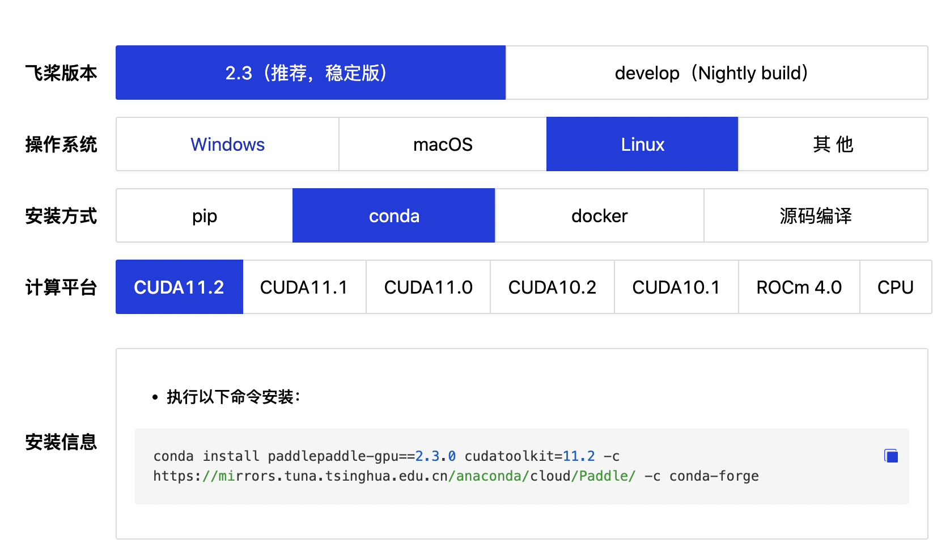Viewport: 933px width, 560px height.
Task: Switch install method to pip
Action: 203,215
